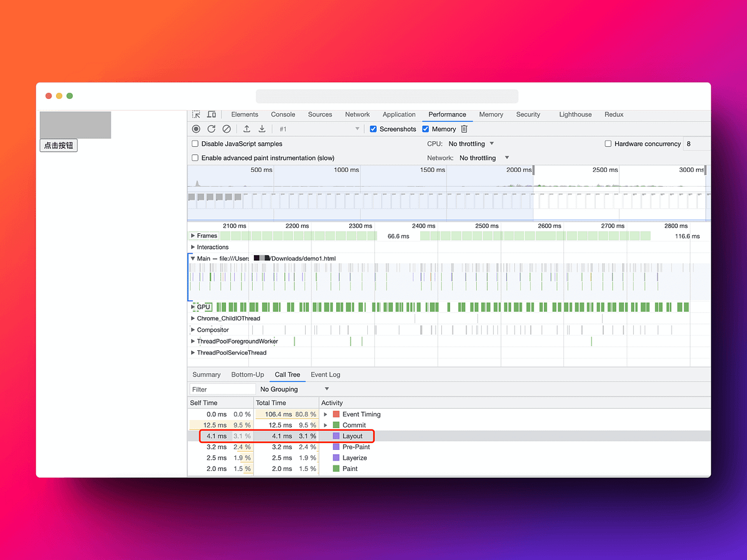This screenshot has width=747, height=560.
Task: Switch to the Memory panel tab
Action: [491, 114]
